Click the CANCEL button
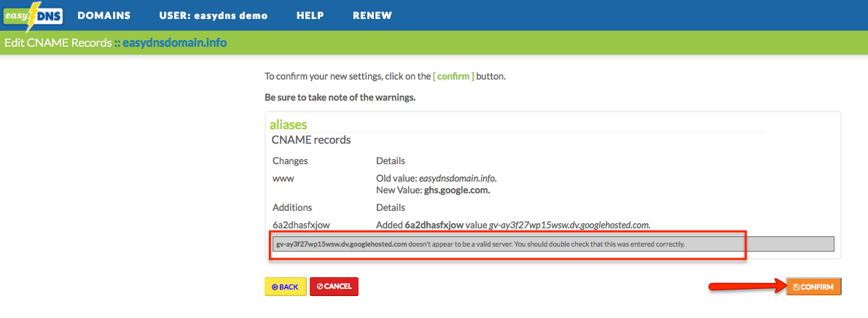This screenshot has width=868, height=318. (x=334, y=287)
